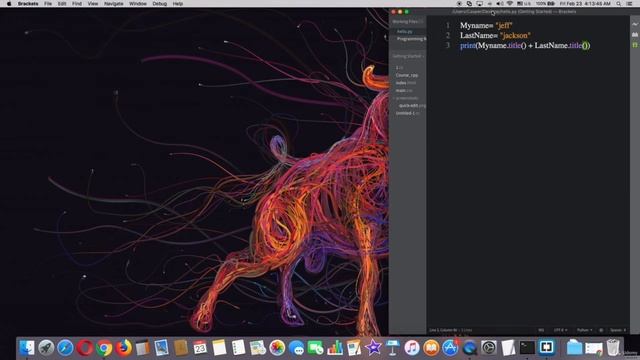Open main.css in the project tree
Viewport: 640px width, 360px height.
(404, 90)
